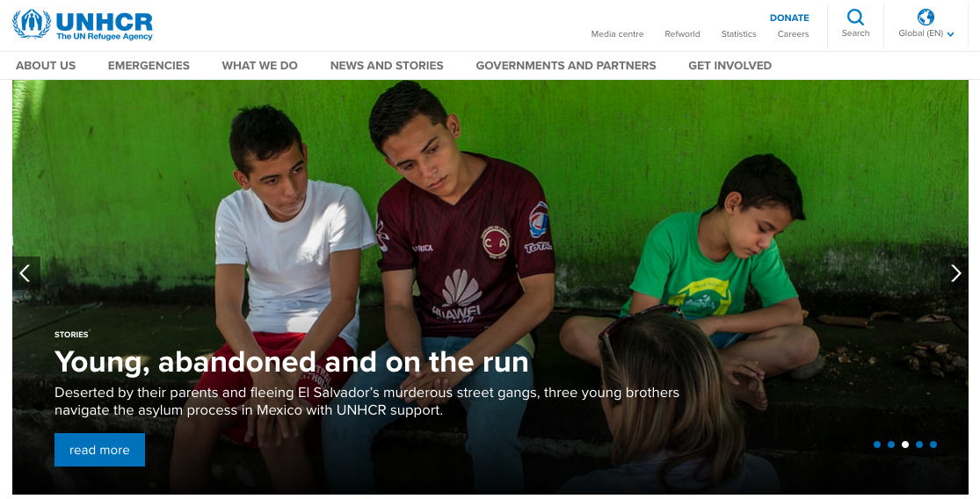Viewport: 980px width, 499px height.
Task: Open the Emergencies menu
Action: (x=149, y=66)
